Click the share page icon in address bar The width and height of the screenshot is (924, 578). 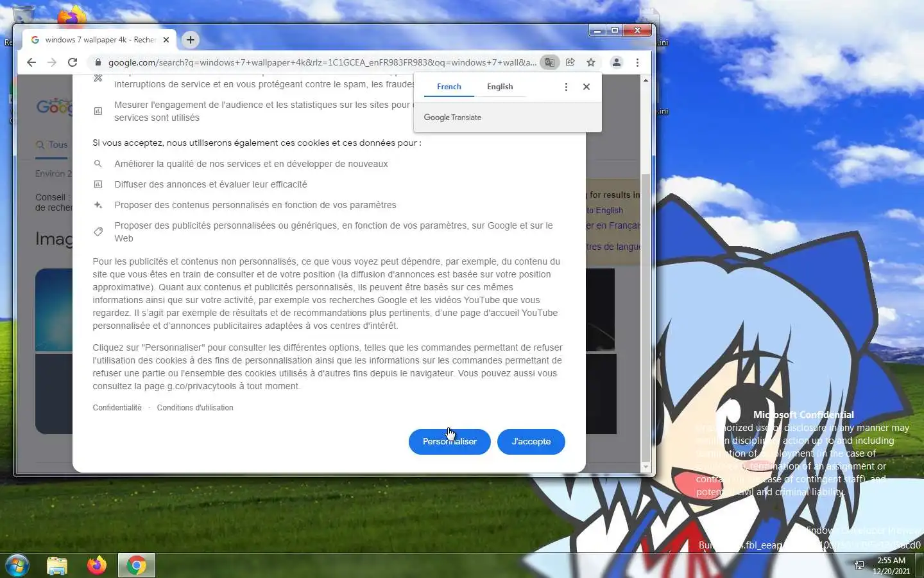pyautogui.click(x=570, y=62)
